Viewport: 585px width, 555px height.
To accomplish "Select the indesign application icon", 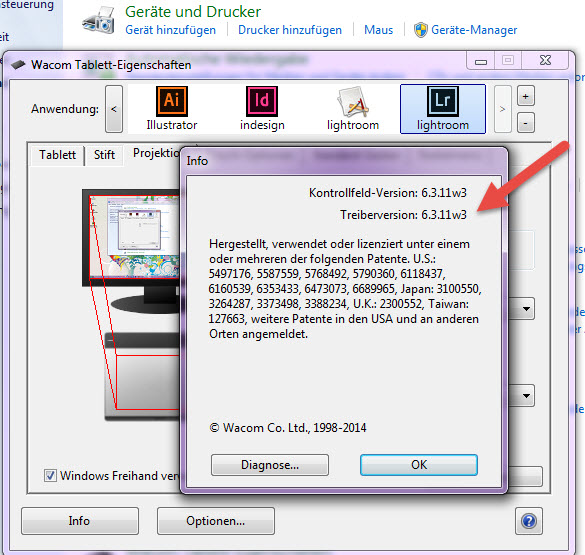I will click(262, 109).
